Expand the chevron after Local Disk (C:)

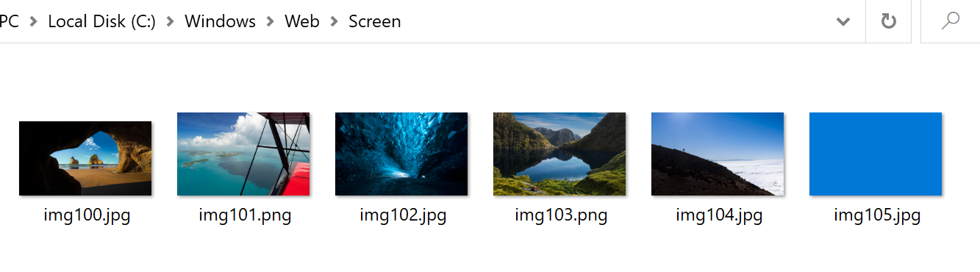[x=170, y=22]
